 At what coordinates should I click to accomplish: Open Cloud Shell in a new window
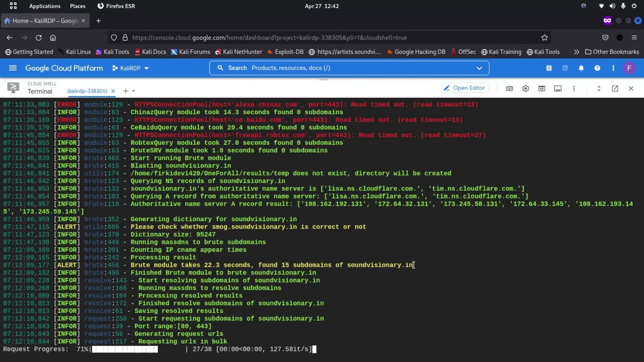tap(615, 88)
